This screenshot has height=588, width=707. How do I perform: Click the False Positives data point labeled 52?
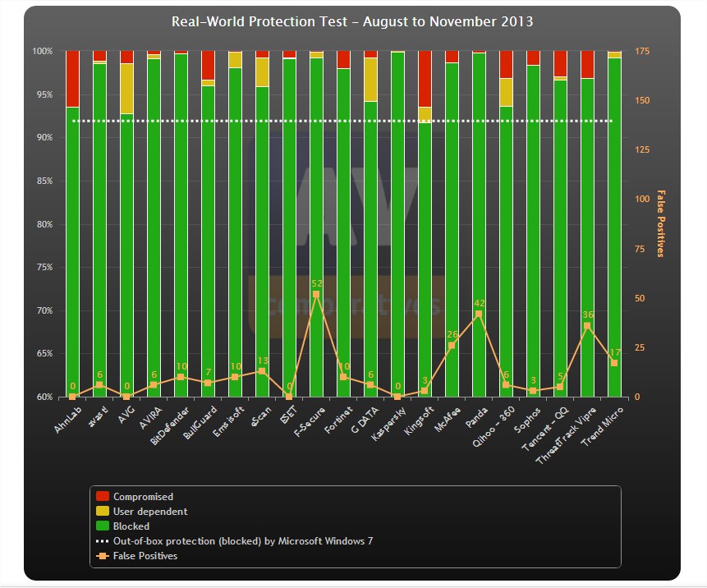pyautogui.click(x=316, y=295)
